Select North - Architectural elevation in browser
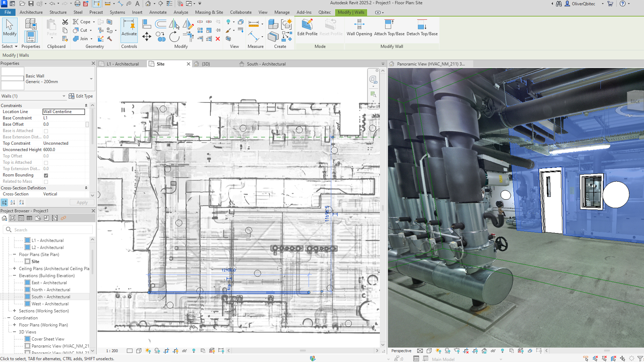The height and width of the screenshot is (362, 644). [51, 290]
